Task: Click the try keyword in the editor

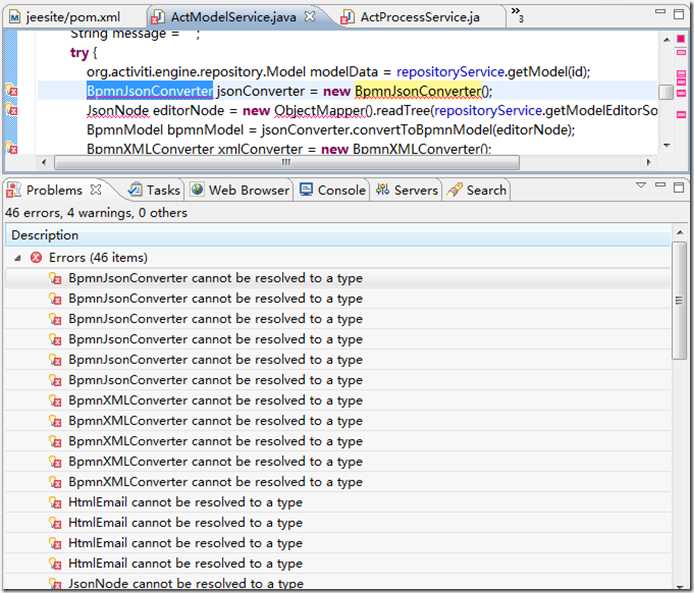Action: [79, 53]
